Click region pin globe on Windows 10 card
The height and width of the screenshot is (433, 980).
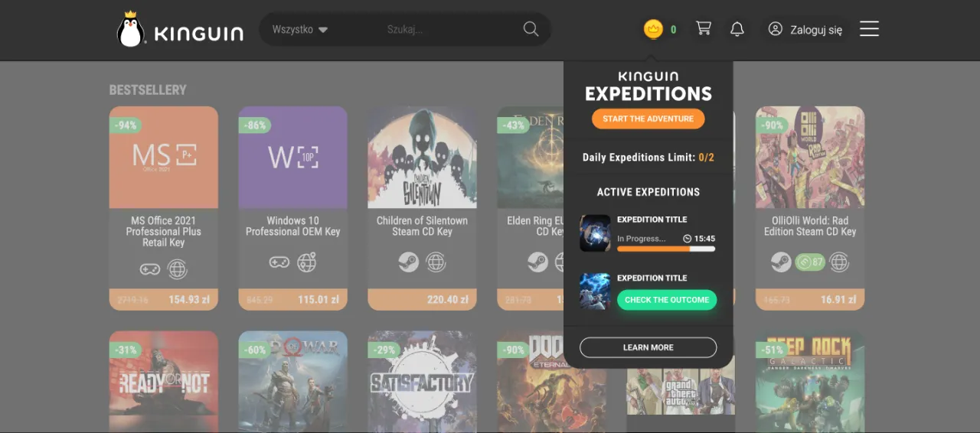tap(307, 262)
